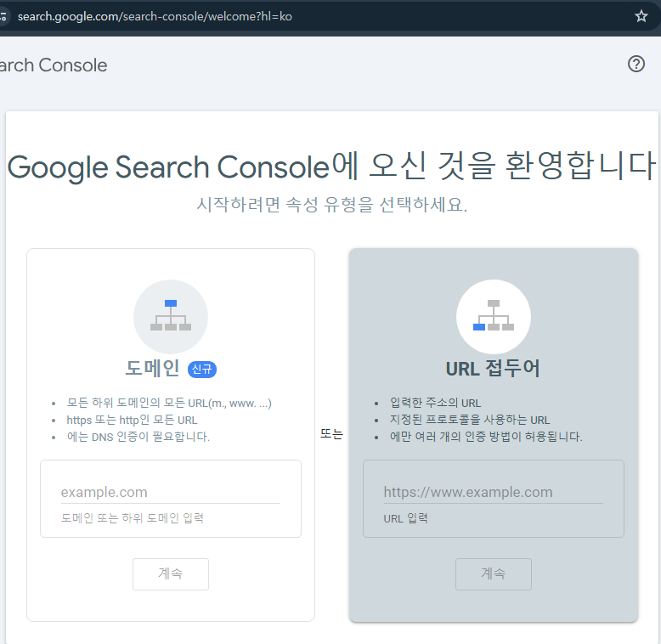Click the URL prefix network icon
This screenshot has width=661, height=644.
pyautogui.click(x=494, y=316)
